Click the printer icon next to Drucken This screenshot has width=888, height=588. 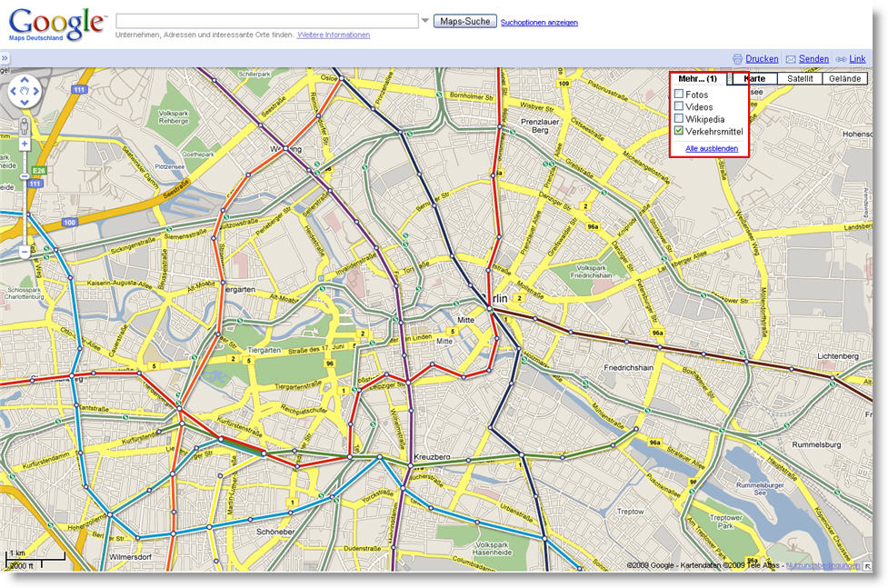pos(738,59)
